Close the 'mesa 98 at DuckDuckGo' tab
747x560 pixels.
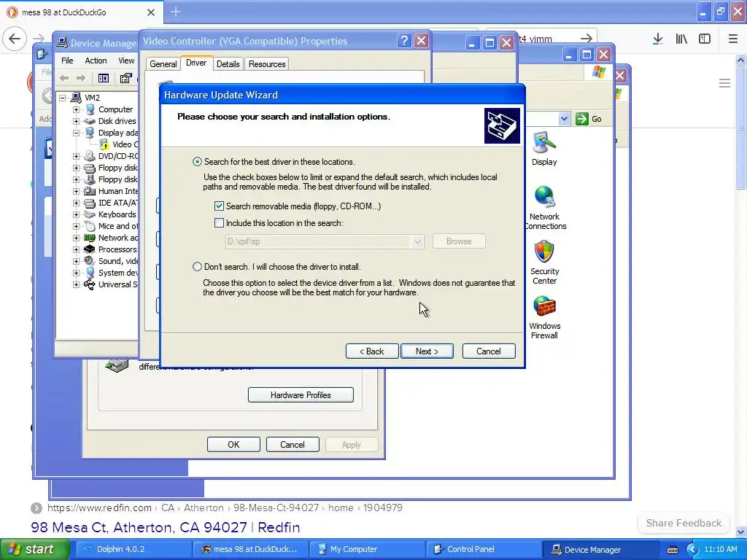click(151, 12)
